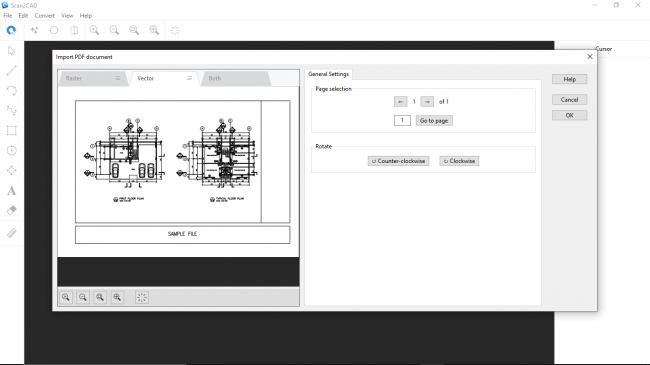Cancel the PDF import
Screen dimensions: 650x365
(570, 100)
